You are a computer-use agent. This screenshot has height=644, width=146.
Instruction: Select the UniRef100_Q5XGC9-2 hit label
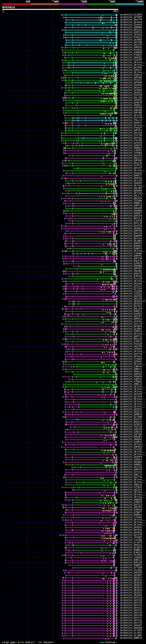coord(133,301)
